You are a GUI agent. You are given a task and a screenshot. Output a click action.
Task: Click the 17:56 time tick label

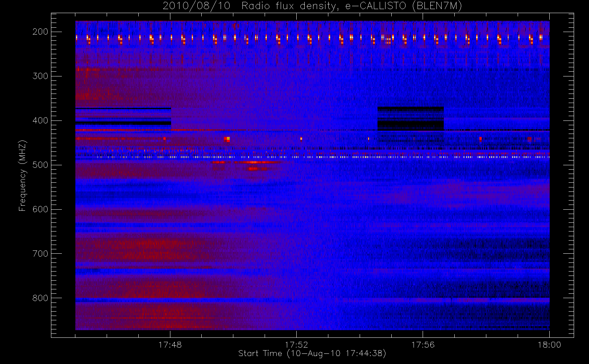[423, 345]
